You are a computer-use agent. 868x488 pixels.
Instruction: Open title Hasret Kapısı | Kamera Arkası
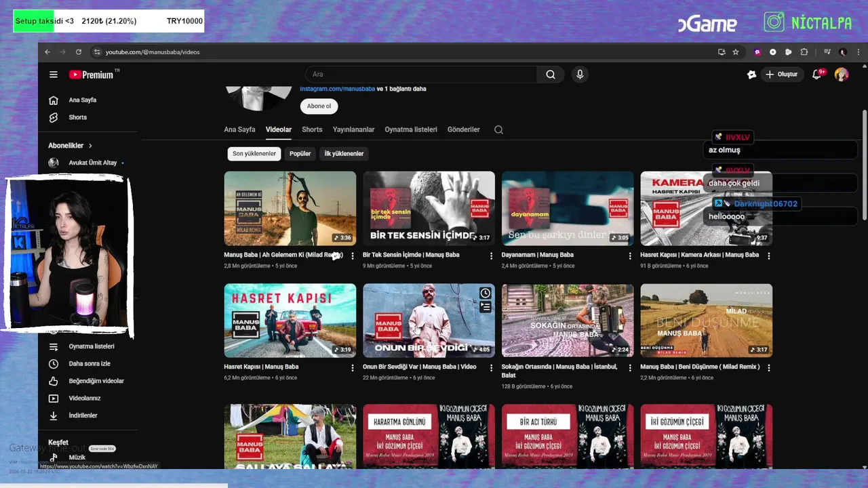point(699,255)
